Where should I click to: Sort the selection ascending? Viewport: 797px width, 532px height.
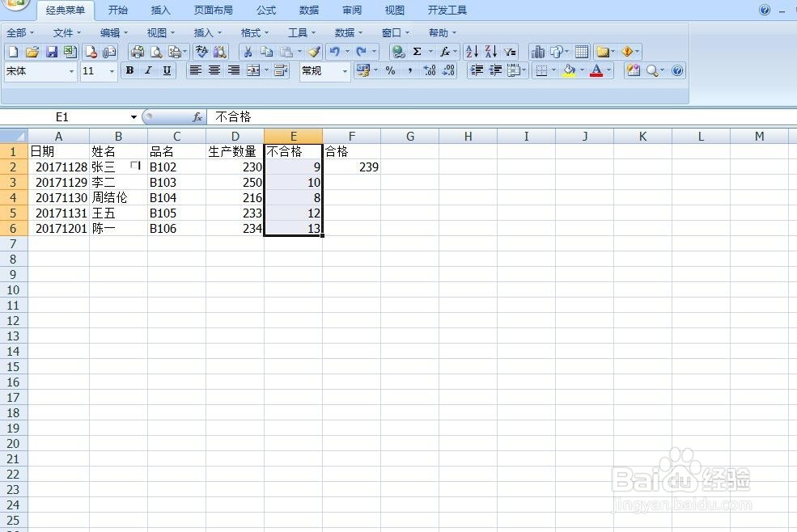click(471, 51)
